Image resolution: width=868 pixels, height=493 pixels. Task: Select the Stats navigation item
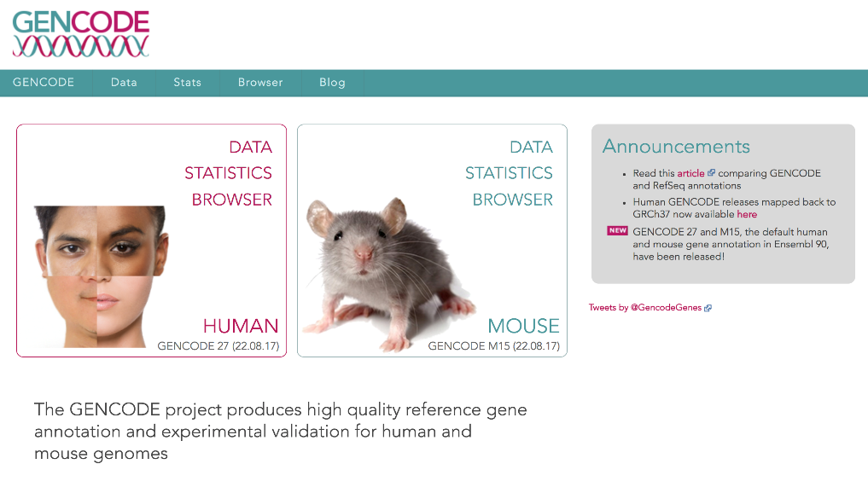[187, 83]
